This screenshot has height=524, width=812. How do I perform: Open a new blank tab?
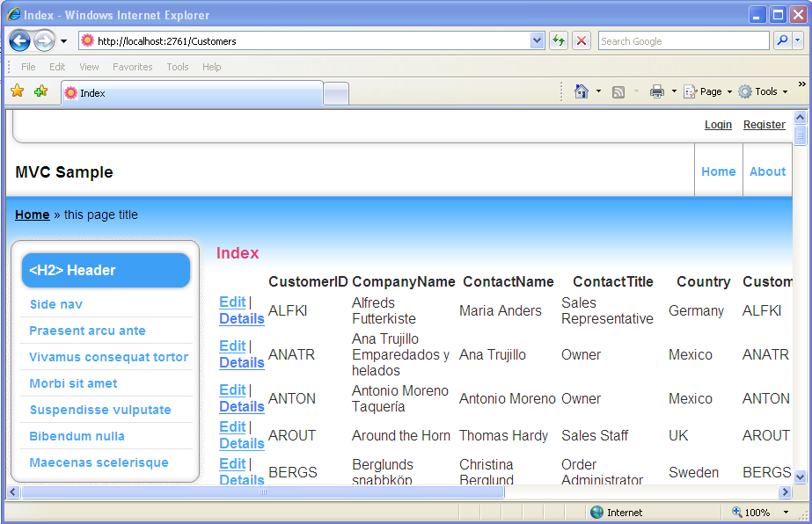(x=335, y=94)
